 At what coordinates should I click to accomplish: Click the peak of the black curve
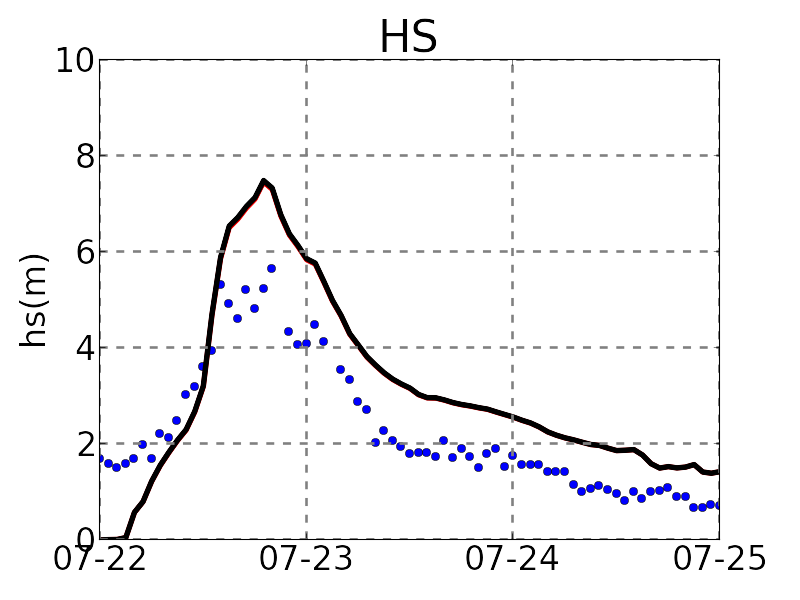264,181
